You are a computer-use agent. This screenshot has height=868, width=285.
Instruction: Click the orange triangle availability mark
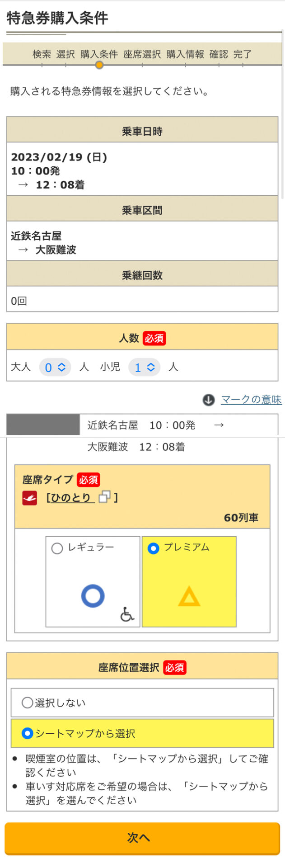coord(189,596)
